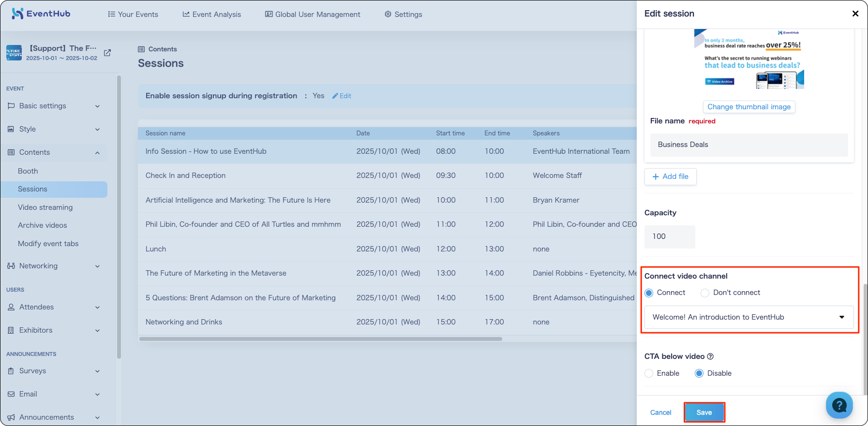Viewport: 868px width, 426px height.
Task: Click the Edit session panel vertical scrollbar
Action: tap(865, 338)
